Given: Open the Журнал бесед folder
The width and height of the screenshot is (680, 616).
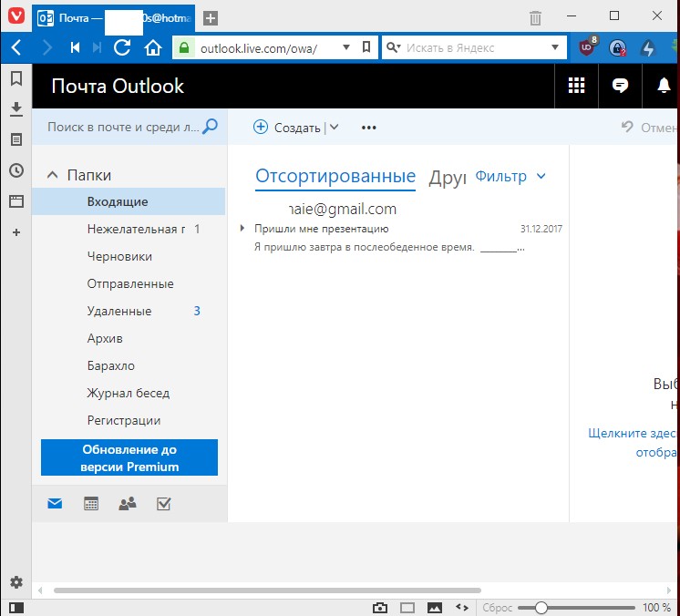Looking at the screenshot, I should 129,393.
